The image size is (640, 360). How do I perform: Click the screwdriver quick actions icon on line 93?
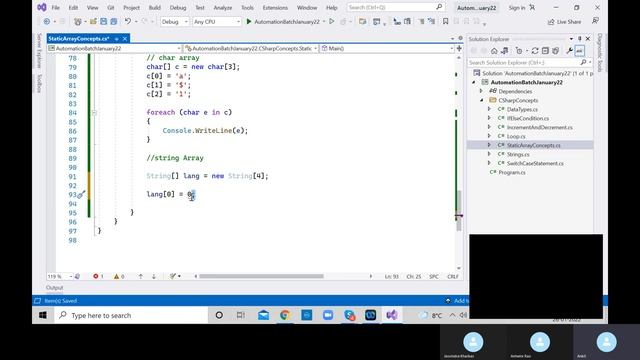pyautogui.click(x=81, y=195)
